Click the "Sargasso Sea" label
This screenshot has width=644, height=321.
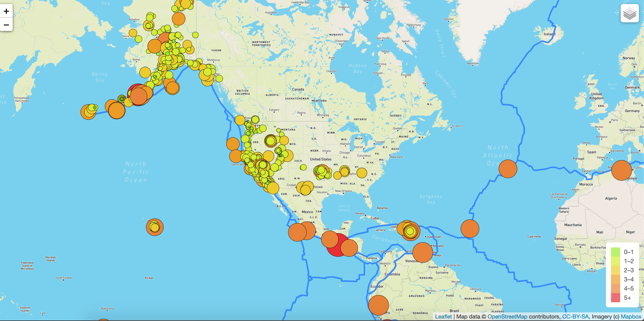pyautogui.click(x=431, y=199)
